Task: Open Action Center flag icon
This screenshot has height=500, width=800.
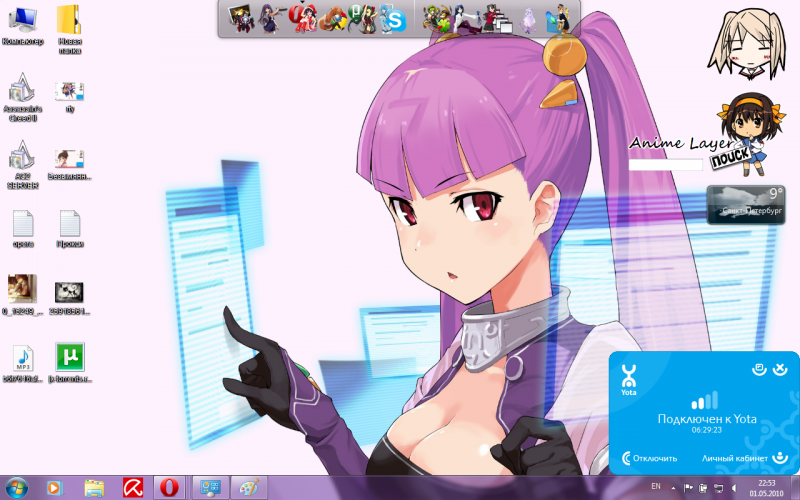Action: tap(687, 488)
